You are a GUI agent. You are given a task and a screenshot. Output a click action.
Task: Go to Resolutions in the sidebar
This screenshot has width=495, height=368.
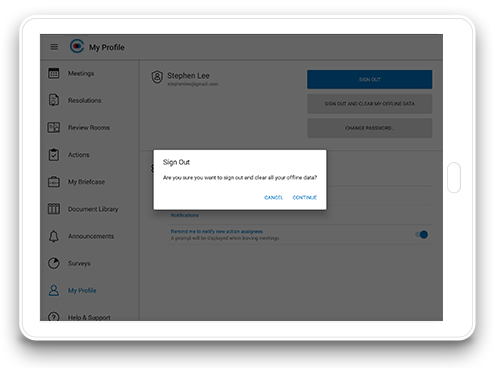click(x=84, y=100)
